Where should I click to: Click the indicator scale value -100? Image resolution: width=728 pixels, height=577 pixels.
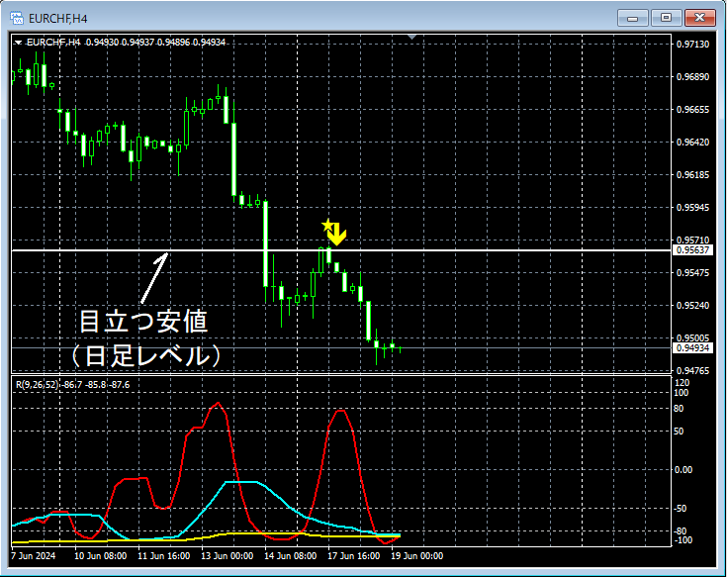682,540
